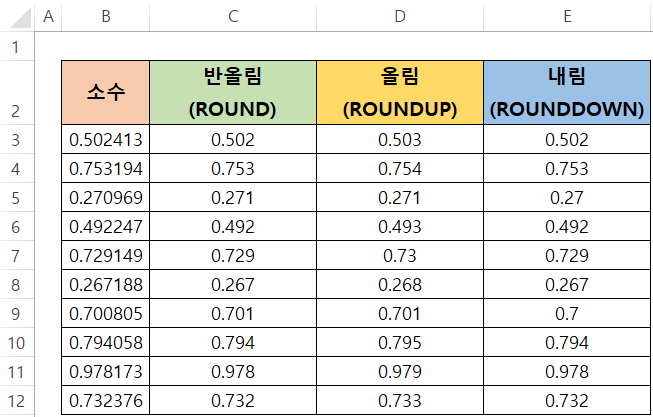Select row 7 header
Viewport: 653px width, 417px height.
coord(17,255)
